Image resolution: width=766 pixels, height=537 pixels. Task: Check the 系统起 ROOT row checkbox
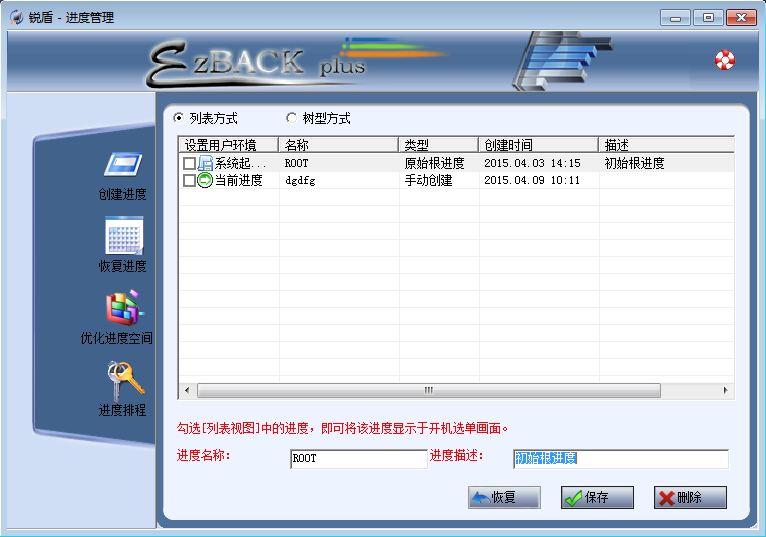189,163
